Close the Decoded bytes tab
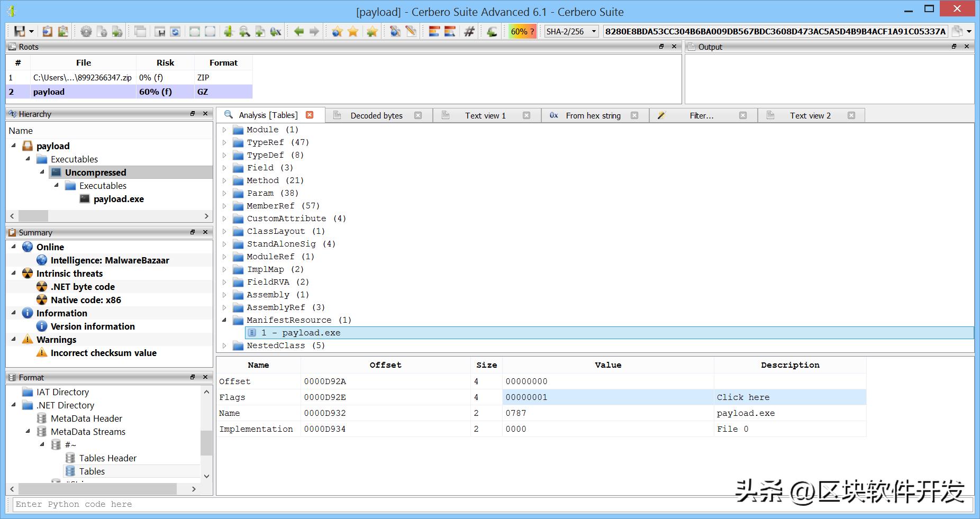 418,115
